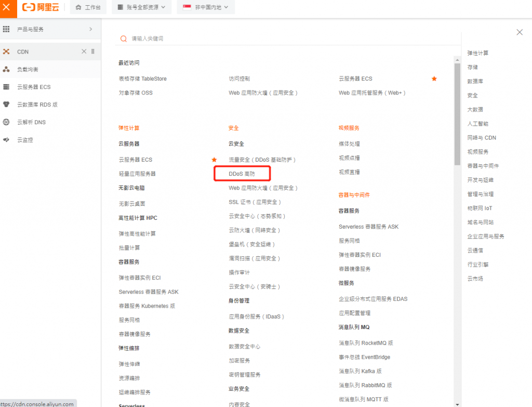The image size is (532, 407).
Task: Open 视频直播 link
Action: [x=349, y=172]
